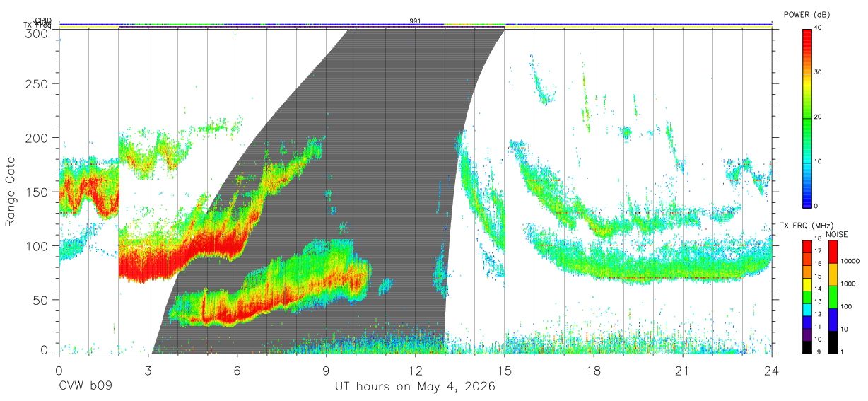Click the 21 tick label on the UT hours axis

click(x=683, y=370)
